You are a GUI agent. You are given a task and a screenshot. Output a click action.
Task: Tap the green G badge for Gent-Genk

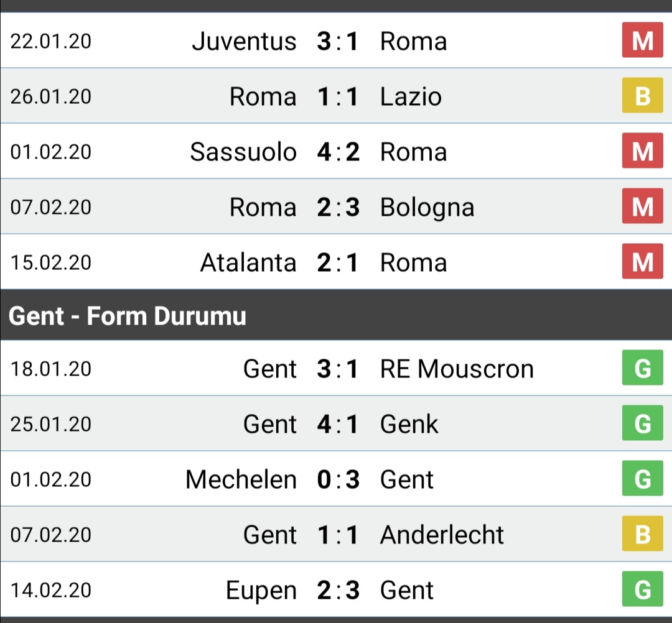tap(642, 423)
